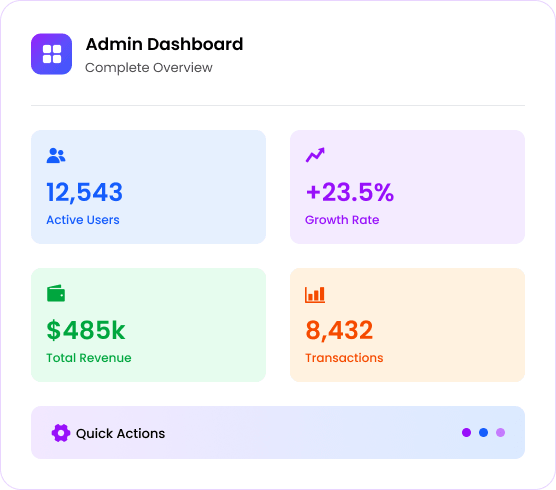This screenshot has width=556, height=490.
Task: Click the Total Revenue wallet icon
Action: [56, 293]
